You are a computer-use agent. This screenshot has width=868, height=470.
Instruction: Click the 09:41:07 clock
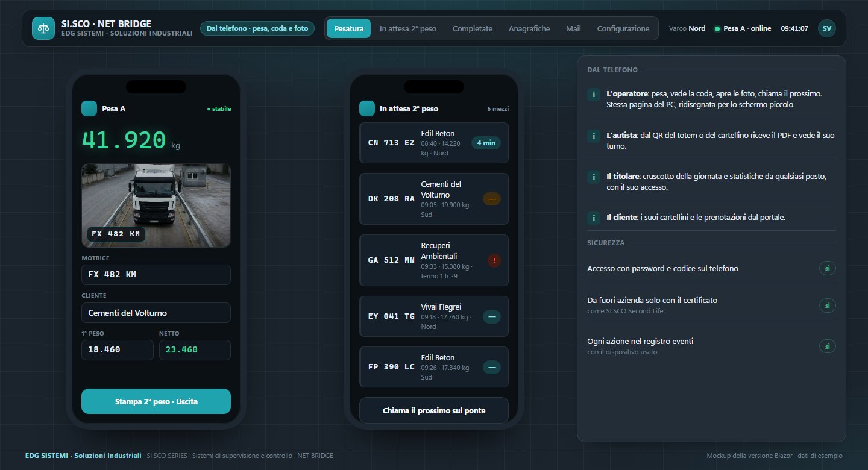(794, 28)
